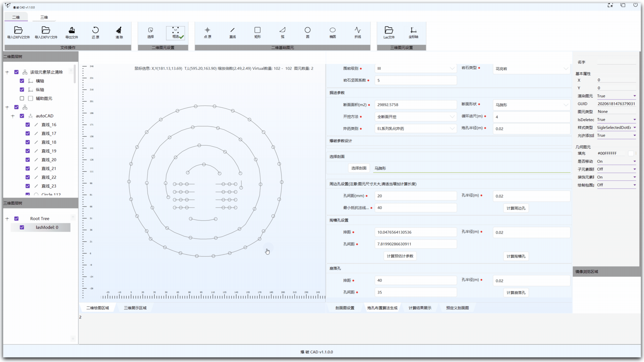
Task: Switch to the 三维 ribbon tab
Action: [44, 17]
